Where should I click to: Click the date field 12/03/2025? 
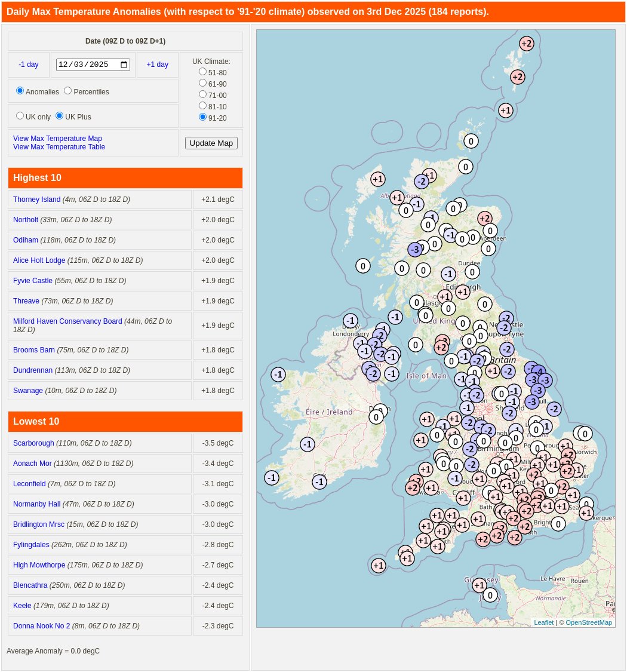coord(93,65)
